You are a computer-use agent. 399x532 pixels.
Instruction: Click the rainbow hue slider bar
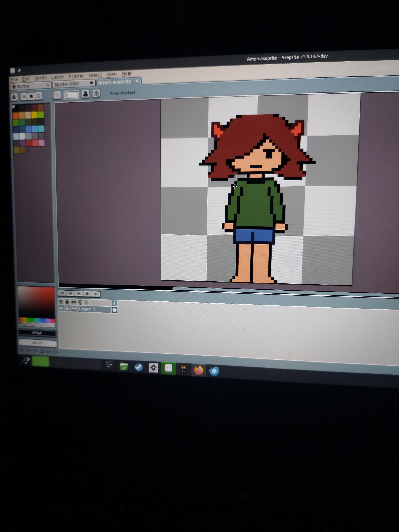[37, 320]
